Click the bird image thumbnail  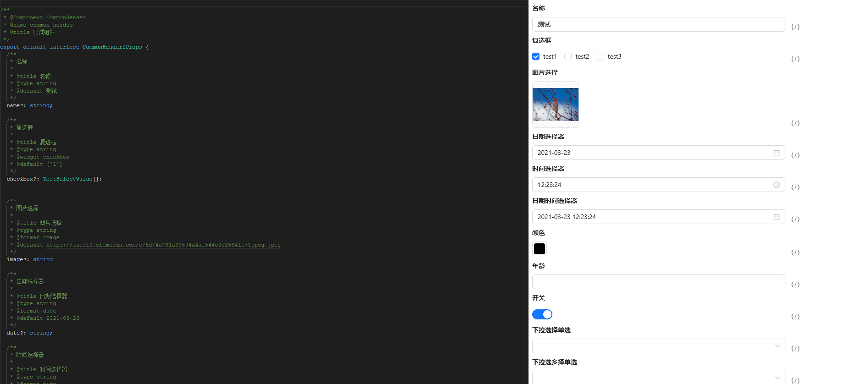(x=555, y=104)
